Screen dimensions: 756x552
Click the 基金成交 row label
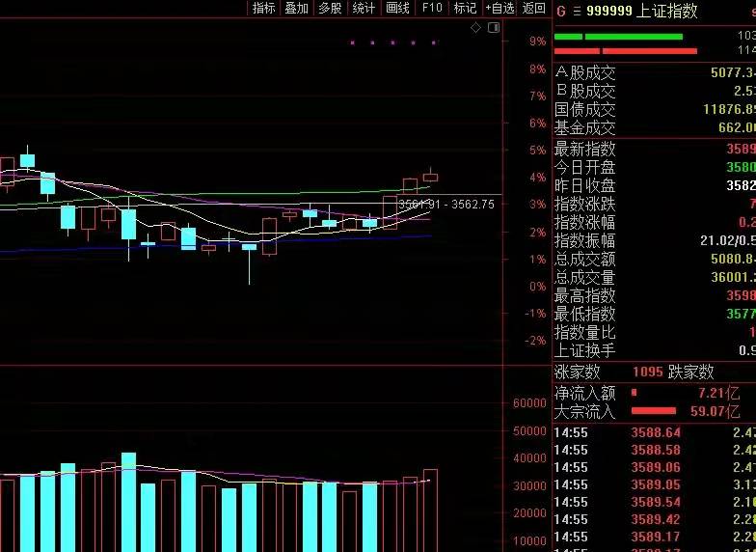point(584,127)
